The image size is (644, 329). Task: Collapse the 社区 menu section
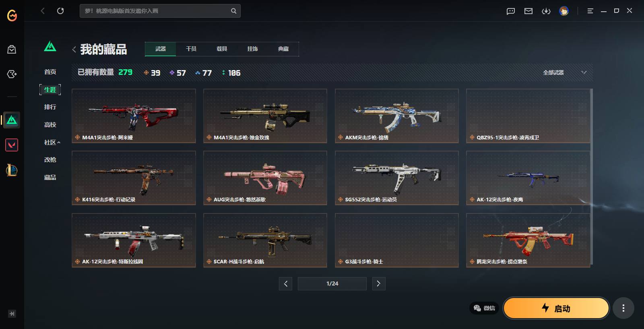point(52,142)
